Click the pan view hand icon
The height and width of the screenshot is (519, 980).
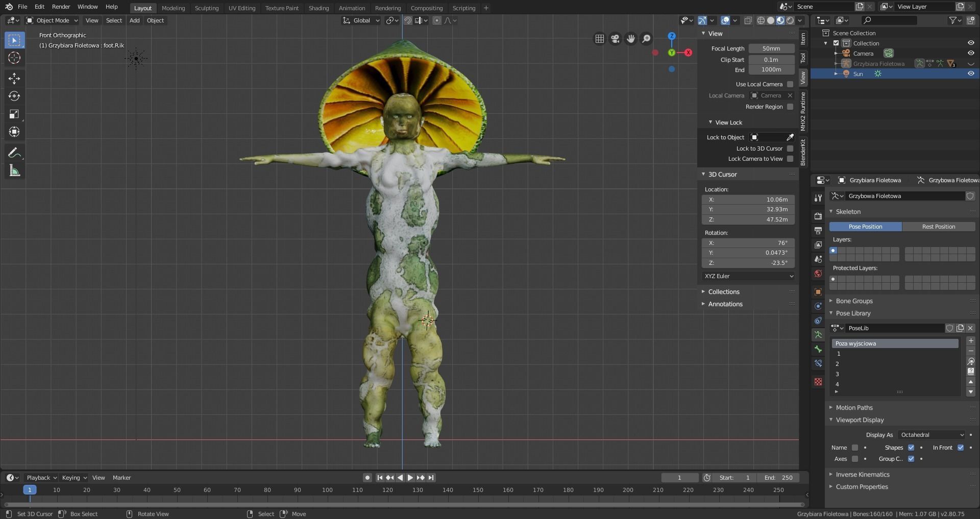pyautogui.click(x=631, y=39)
